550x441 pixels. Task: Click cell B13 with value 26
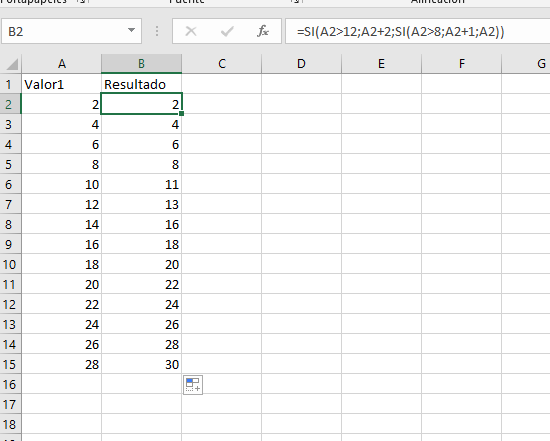click(141, 324)
